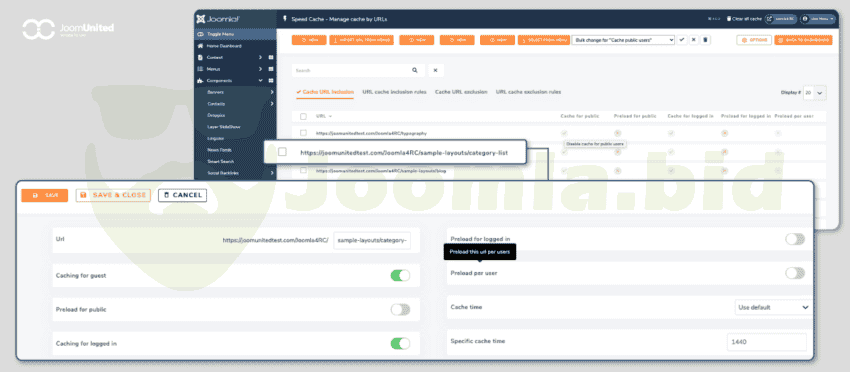The width and height of the screenshot is (850, 372).
Task: Open the Content dashboard grid icon
Action: 271,57
